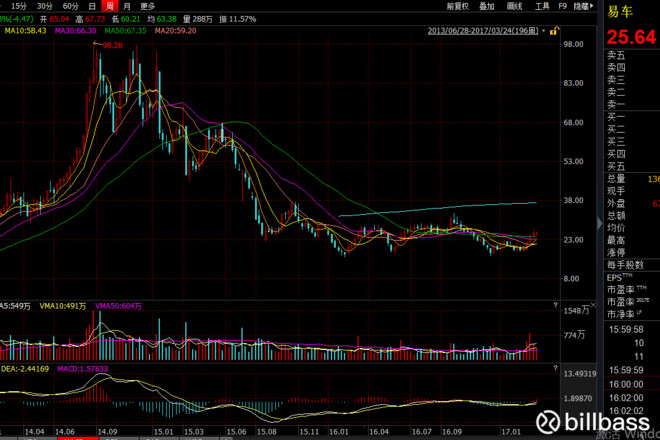Open the 前复权 adjustment dropdown
The height and width of the screenshot is (440, 660).
tap(458, 5)
